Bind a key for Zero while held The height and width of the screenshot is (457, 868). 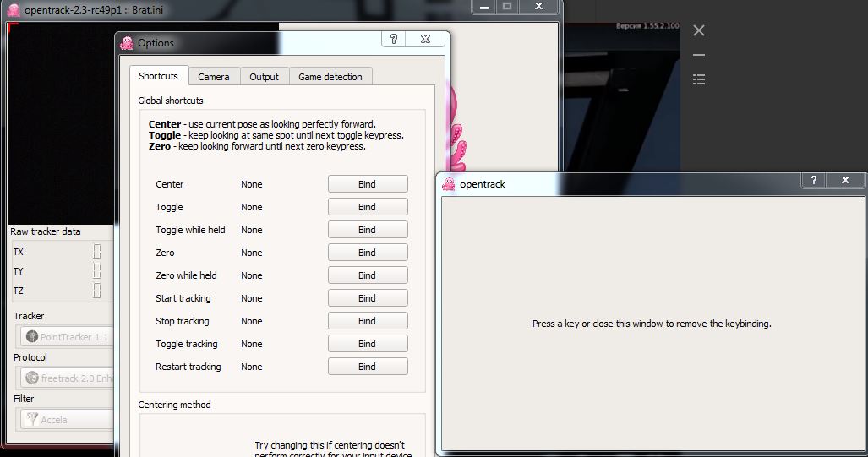pos(368,275)
